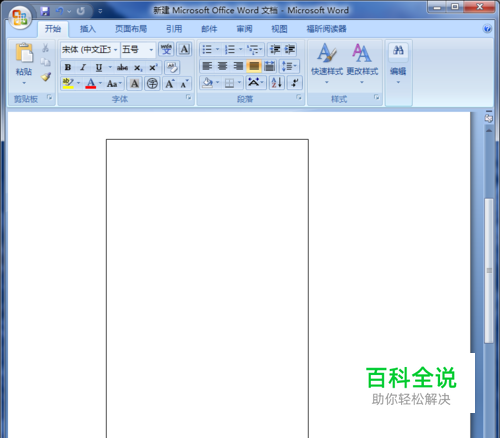Open the change case Aa dropdown
Screen dimensions: 500x438
tap(114, 83)
